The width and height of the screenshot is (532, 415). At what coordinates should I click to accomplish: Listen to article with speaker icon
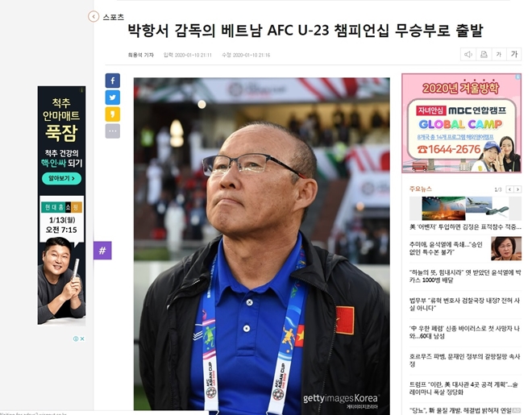[x=468, y=54]
